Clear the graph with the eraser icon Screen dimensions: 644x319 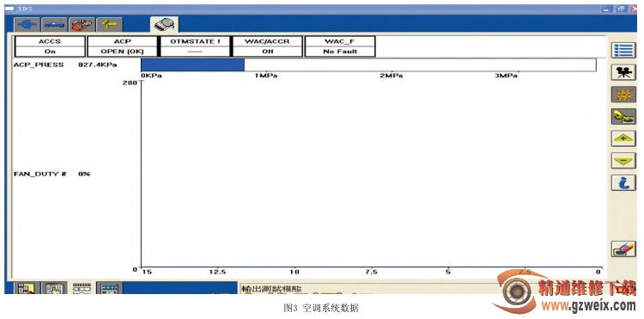[x=623, y=249]
